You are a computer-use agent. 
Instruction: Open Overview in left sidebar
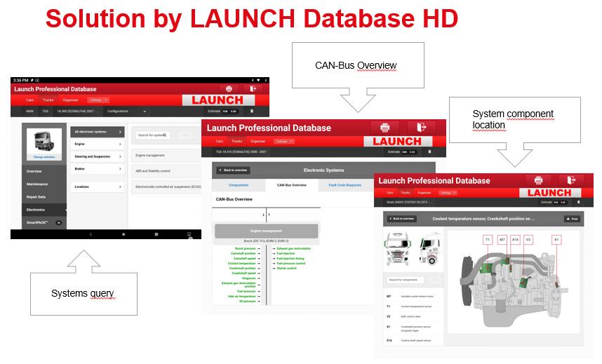[44, 171]
